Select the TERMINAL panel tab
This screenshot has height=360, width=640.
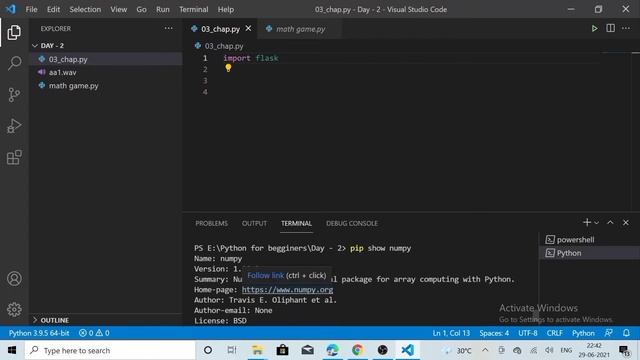[296, 223]
